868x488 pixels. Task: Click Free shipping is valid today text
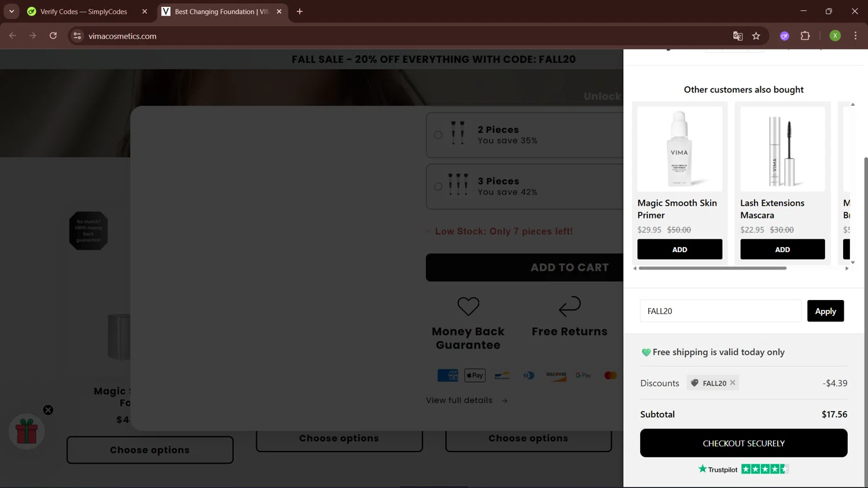click(719, 352)
